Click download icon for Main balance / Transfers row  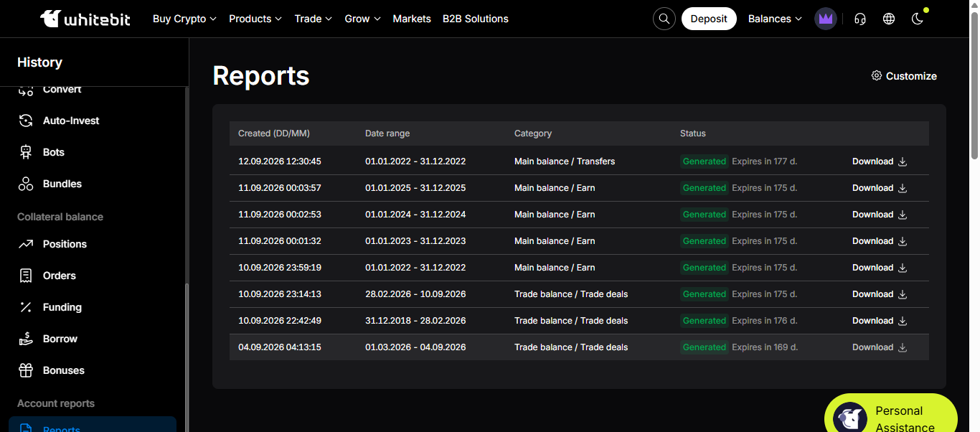(x=903, y=161)
